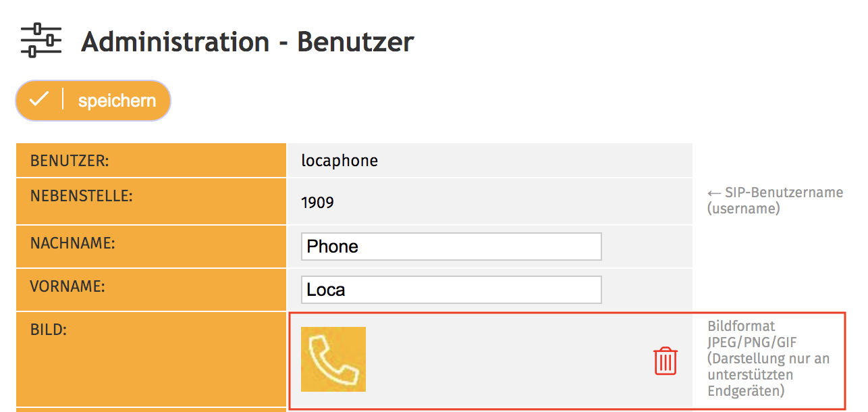
Task: Delete the user image with the trash icon
Action: (x=665, y=361)
